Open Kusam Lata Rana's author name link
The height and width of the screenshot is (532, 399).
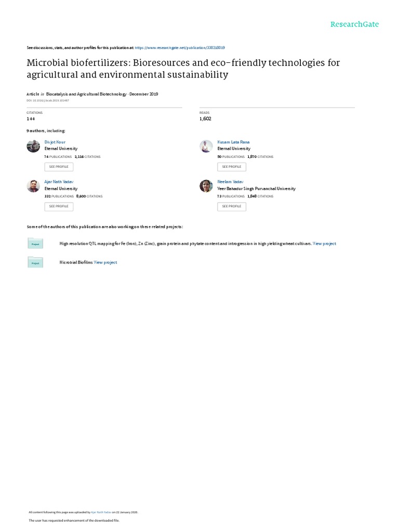(229, 142)
